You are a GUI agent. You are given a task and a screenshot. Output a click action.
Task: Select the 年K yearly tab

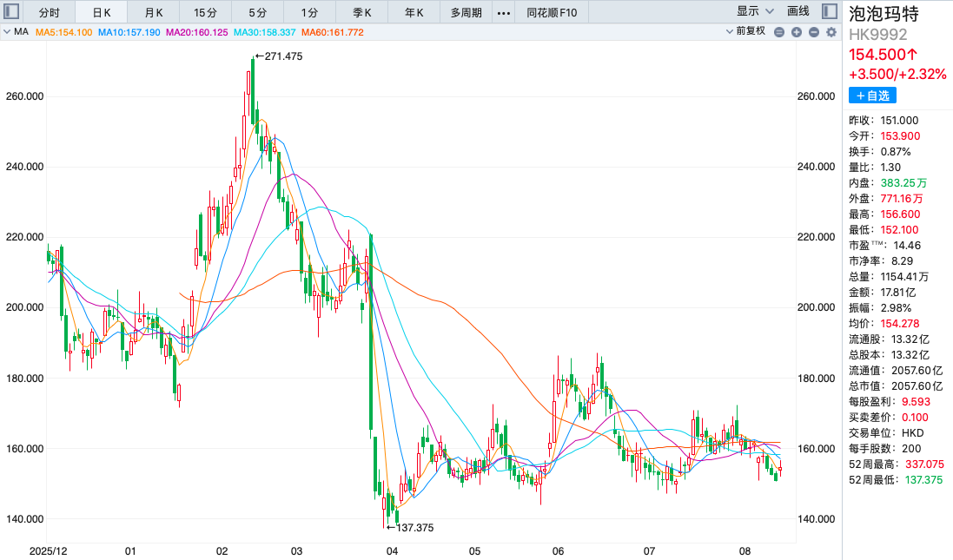pyautogui.click(x=414, y=13)
